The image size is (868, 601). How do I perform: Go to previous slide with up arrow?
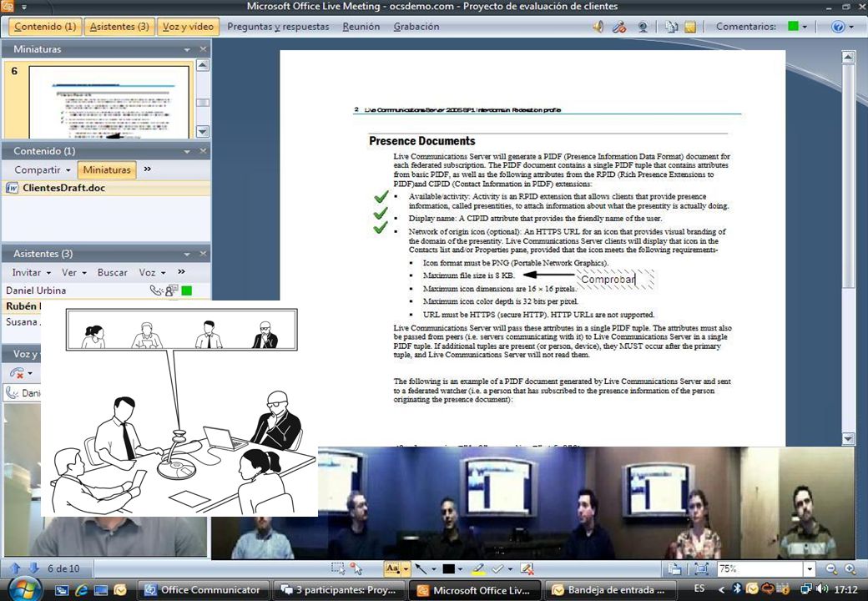16,568
